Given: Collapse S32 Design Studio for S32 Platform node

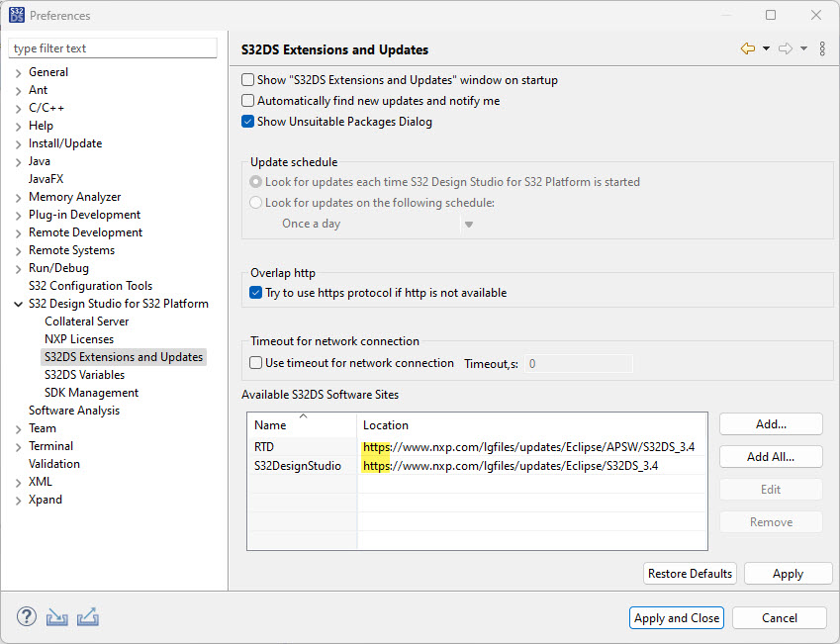Looking at the screenshot, I should tap(18, 304).
